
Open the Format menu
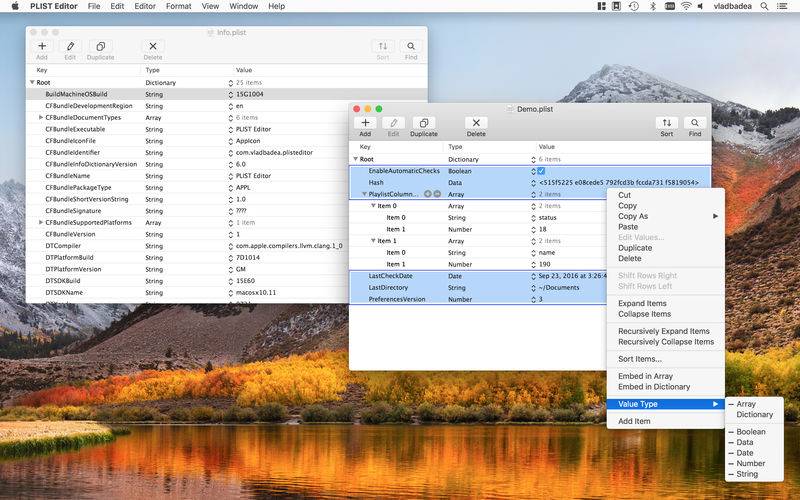click(179, 6)
